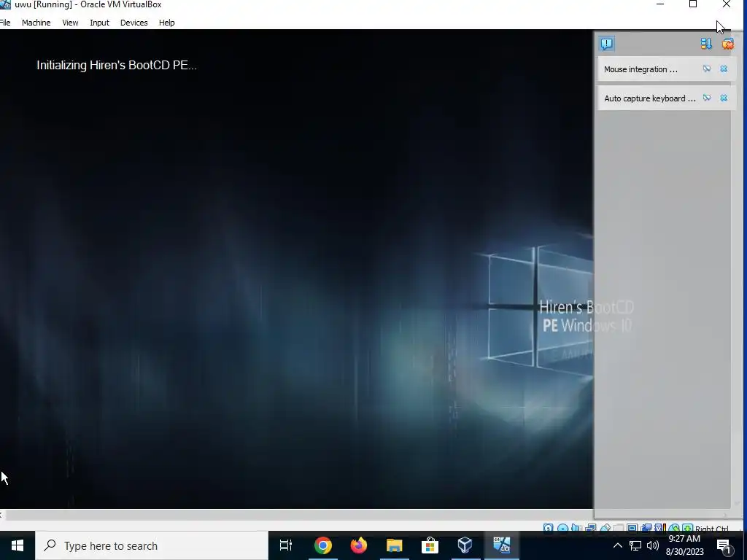Click the notification sort order icon

tap(706, 44)
